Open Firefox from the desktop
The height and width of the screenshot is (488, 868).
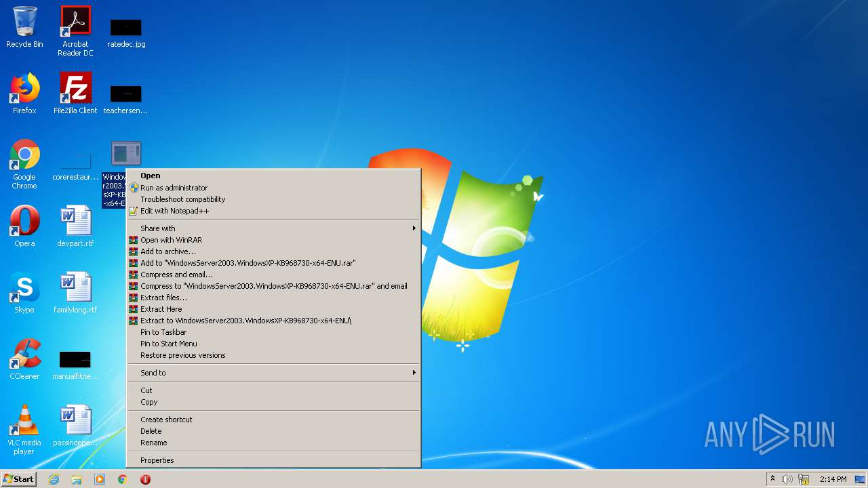(24, 94)
